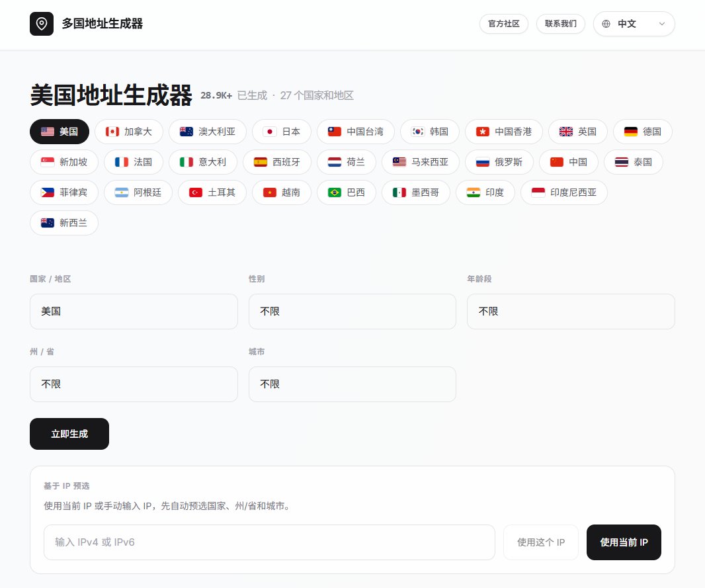Image resolution: width=705 pixels, height=588 pixels.
Task: Click the 荷兰 flag icon
Action: [x=334, y=162]
